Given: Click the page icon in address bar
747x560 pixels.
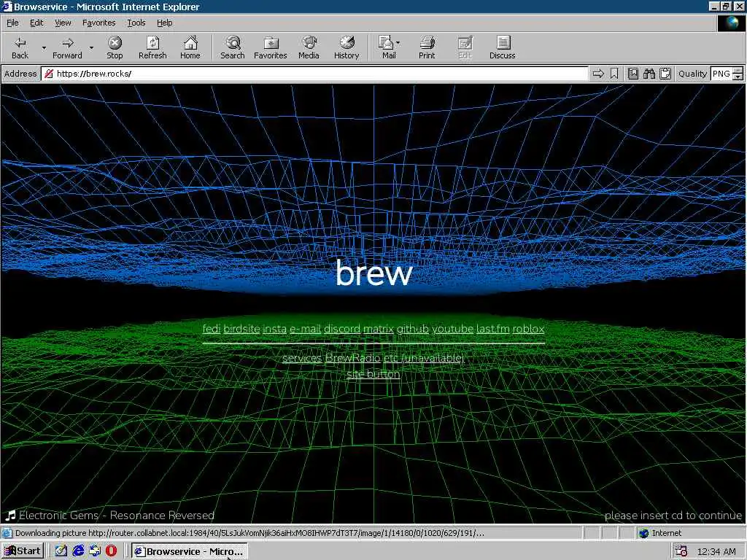Looking at the screenshot, I should click(x=48, y=74).
